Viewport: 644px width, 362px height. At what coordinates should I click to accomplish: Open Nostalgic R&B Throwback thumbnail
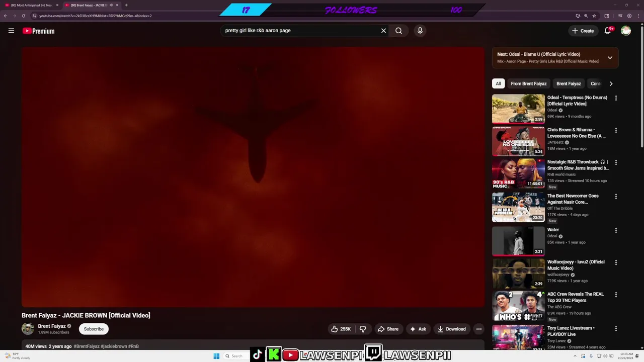[518, 173]
